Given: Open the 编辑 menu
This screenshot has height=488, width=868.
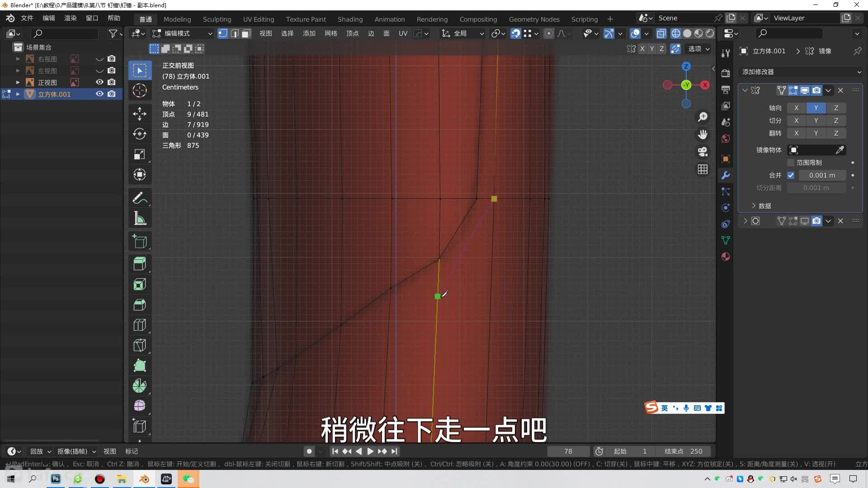Looking at the screenshot, I should point(49,18).
